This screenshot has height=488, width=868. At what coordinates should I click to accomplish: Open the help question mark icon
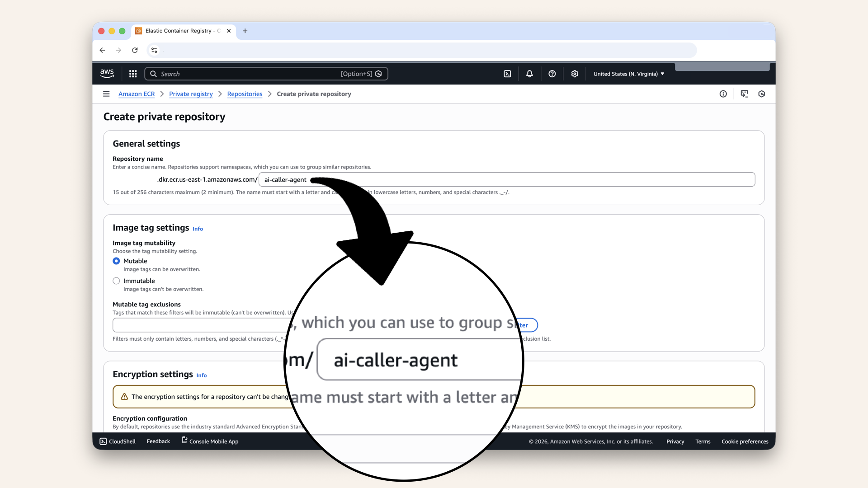click(552, 74)
